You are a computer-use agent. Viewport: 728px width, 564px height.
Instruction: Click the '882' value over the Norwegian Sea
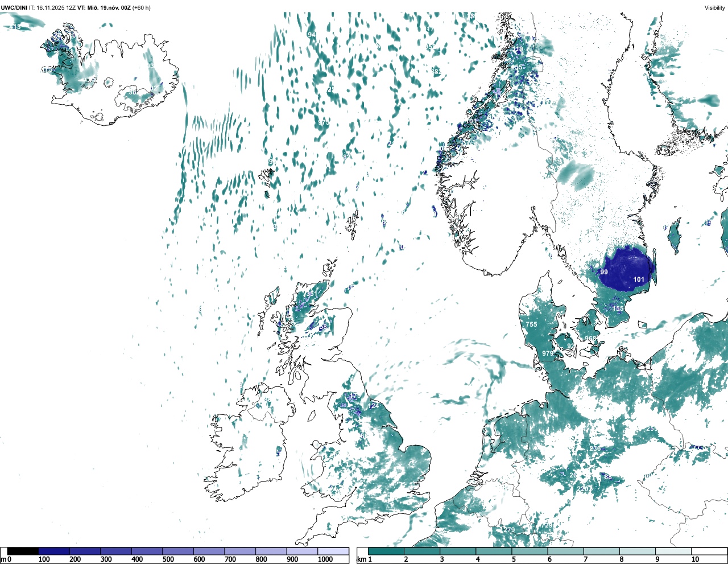[436, 72]
